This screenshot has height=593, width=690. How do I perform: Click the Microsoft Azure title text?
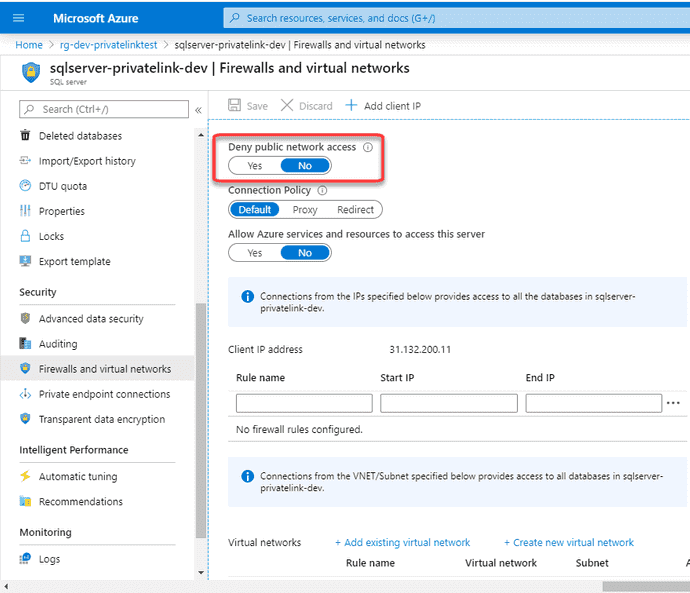point(95,18)
